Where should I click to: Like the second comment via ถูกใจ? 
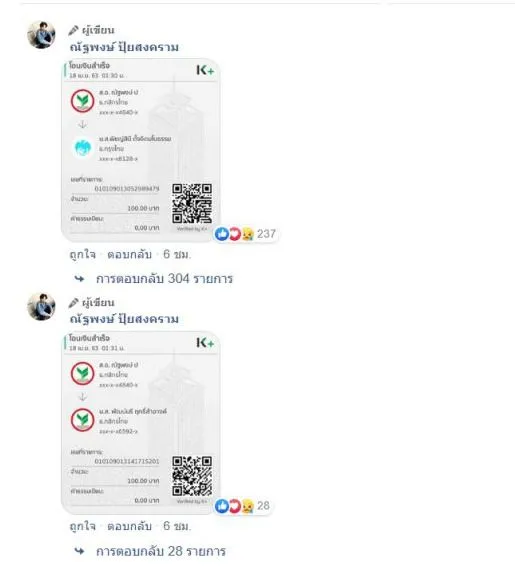pos(82,526)
